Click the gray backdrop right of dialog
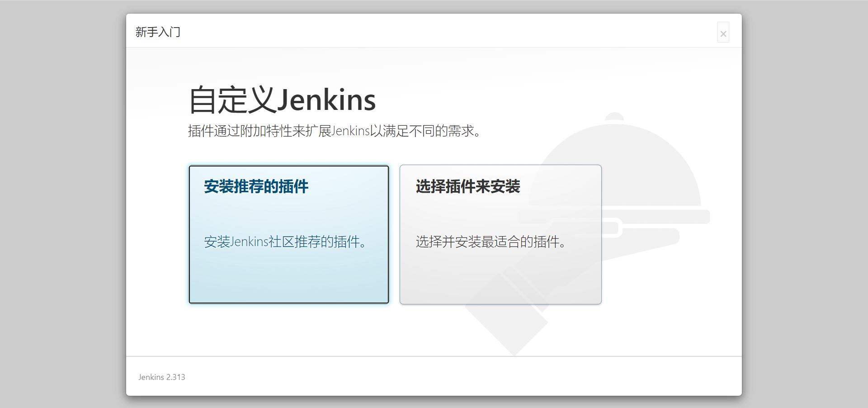Screen dimensions: 868x408 [x=805, y=204]
